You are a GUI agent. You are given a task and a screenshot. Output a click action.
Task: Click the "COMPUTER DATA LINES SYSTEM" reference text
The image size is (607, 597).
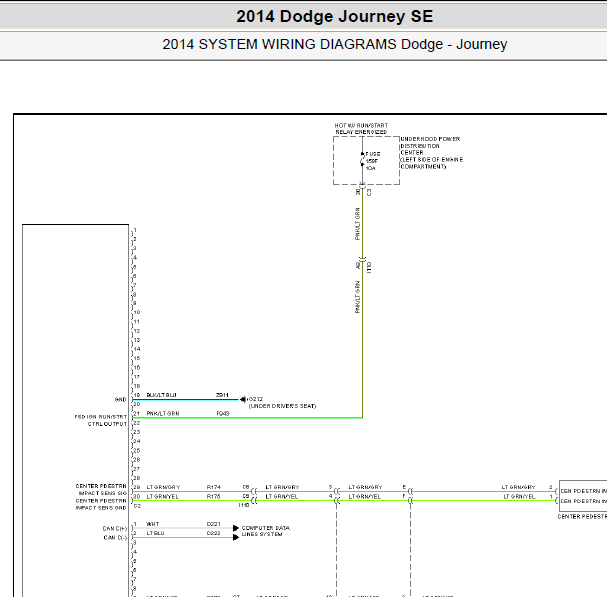[266, 531]
